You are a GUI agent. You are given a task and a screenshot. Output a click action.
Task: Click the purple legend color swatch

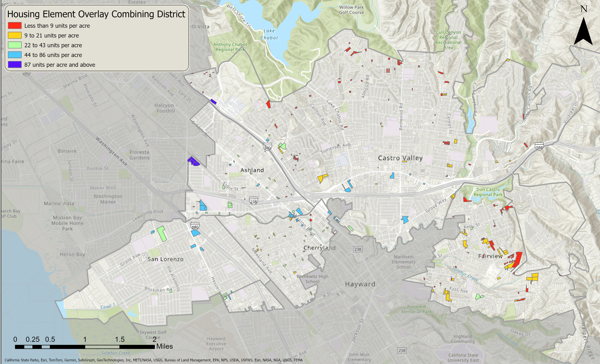(15, 65)
